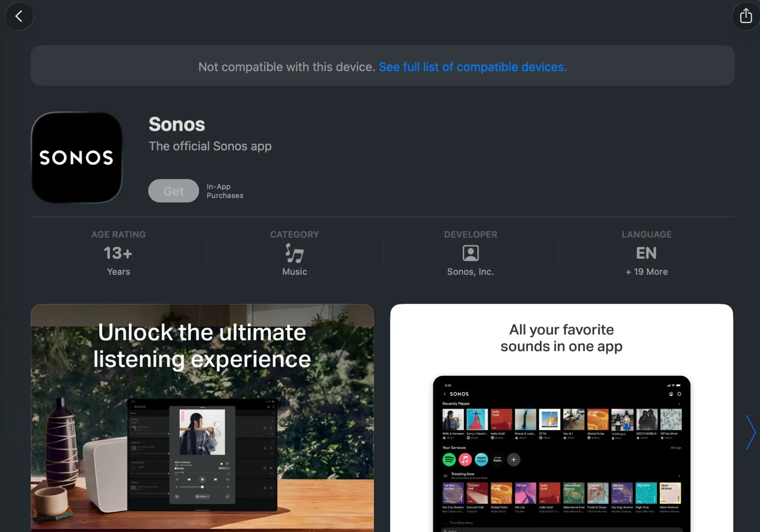The width and height of the screenshot is (760, 532).
Task: Click the account icon in the tablet screenshot
Action: coord(671,394)
